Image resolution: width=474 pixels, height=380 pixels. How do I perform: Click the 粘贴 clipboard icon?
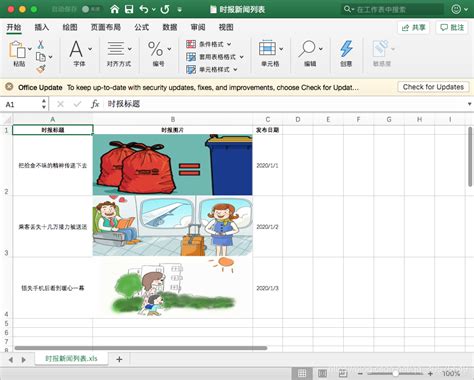pos(17,50)
